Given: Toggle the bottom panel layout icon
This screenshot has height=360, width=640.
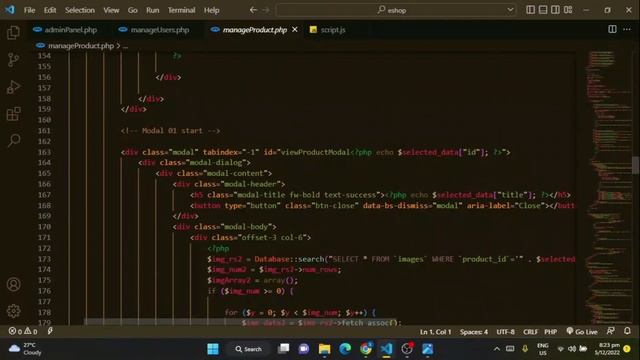Looking at the screenshot, I should coord(543,10).
